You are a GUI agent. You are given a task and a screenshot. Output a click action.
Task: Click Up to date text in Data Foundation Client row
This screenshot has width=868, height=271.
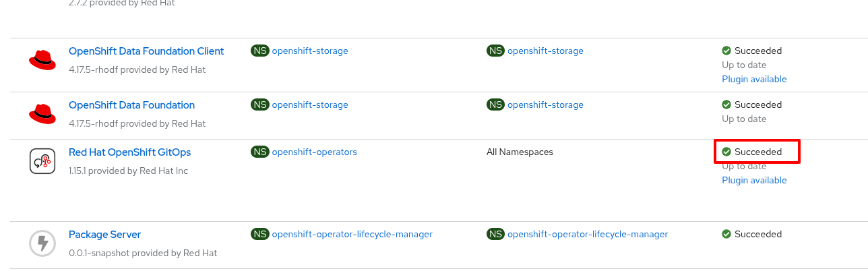pos(744,65)
